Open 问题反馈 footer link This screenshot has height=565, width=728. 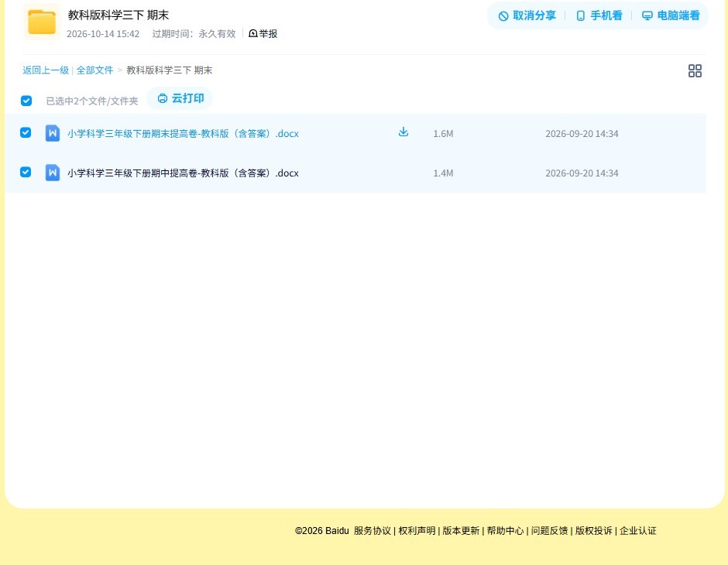pyautogui.click(x=549, y=531)
